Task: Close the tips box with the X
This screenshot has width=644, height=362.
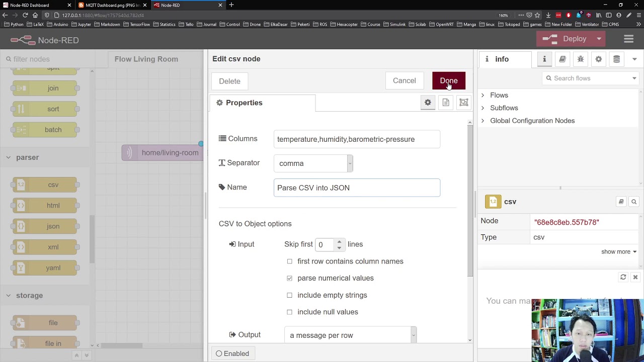Action: (635, 277)
